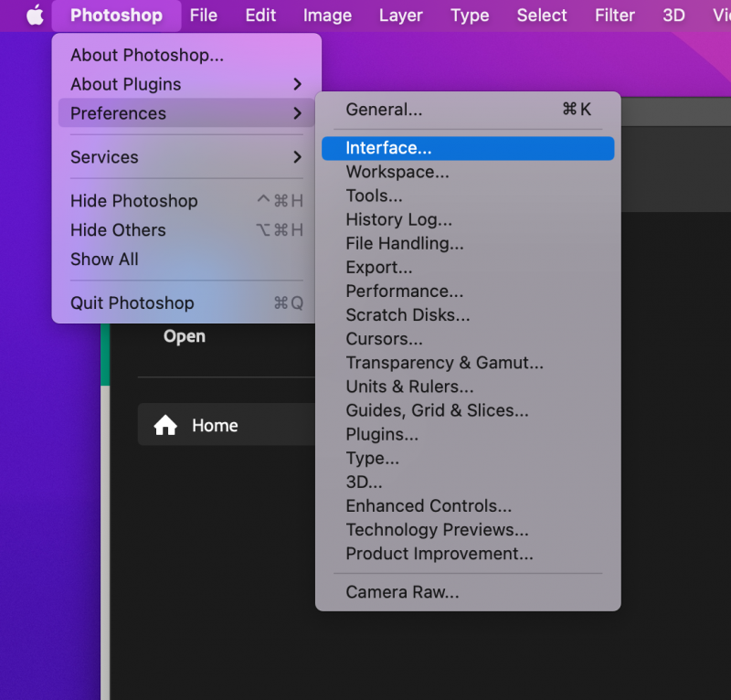731x700 pixels.
Task: Click the Home icon in sidebar
Action: (x=165, y=426)
